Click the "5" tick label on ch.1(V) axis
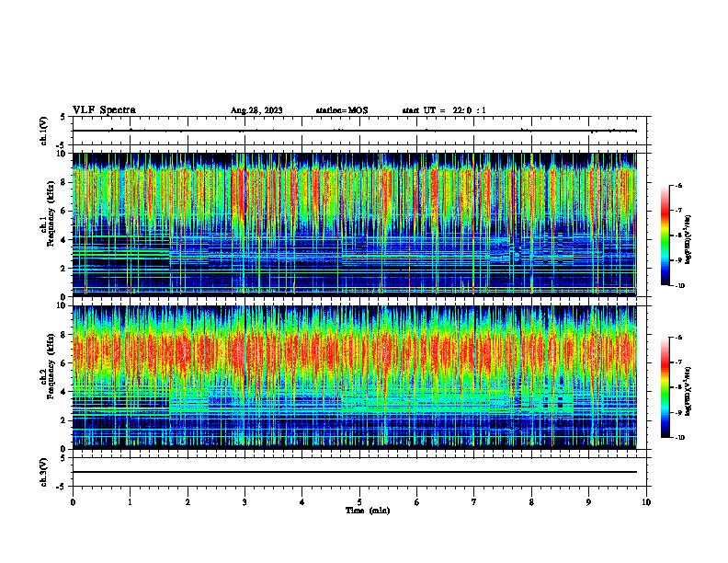 [x=63, y=117]
